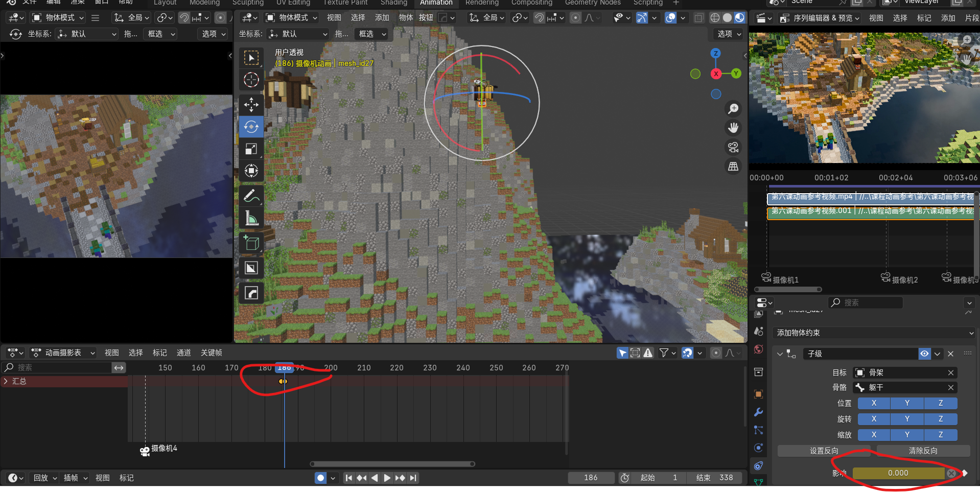Toggle proportional editing in main viewport header
Image resolution: width=980 pixels, height=492 pixels.
(575, 18)
